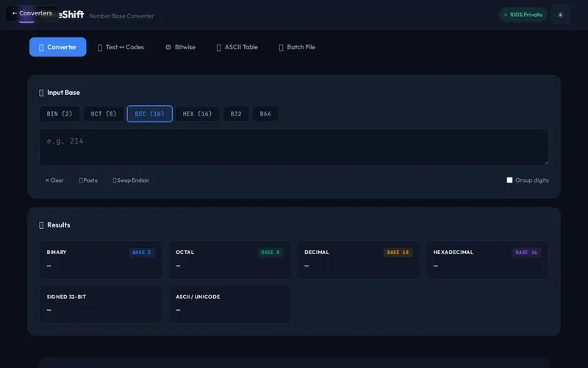
Task: Click the BASE 2 badge
Action: (x=142, y=252)
